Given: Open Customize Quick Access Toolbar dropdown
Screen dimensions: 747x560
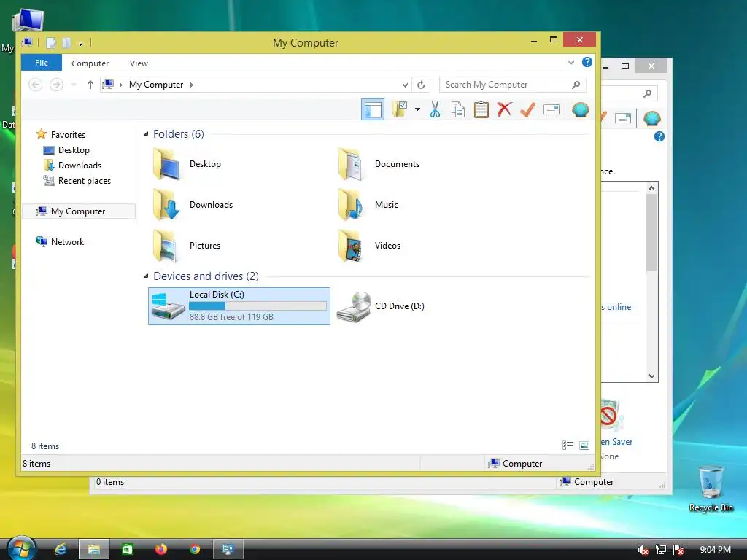Looking at the screenshot, I should (80, 43).
